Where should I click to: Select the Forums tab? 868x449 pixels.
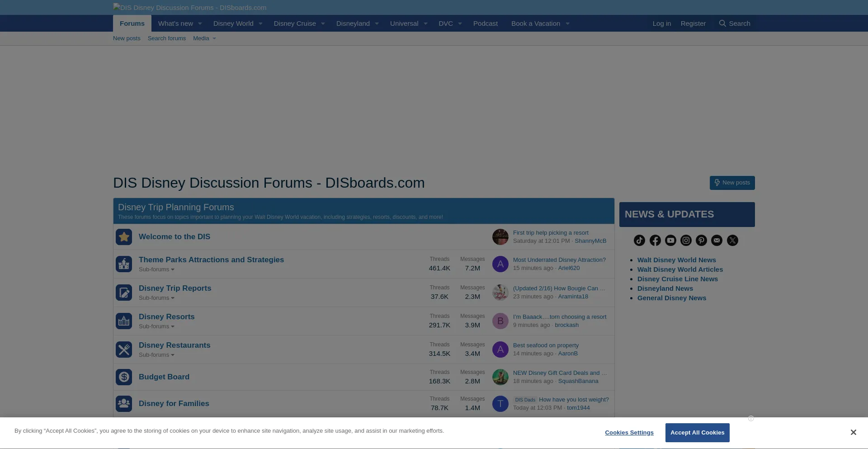pyautogui.click(x=132, y=24)
